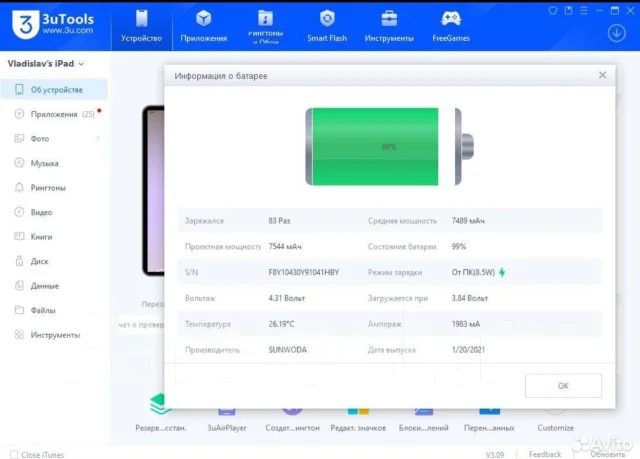Screen dimensions: 640x459
Task: Switch to Приложения tab in top bar
Action: coord(204,27)
